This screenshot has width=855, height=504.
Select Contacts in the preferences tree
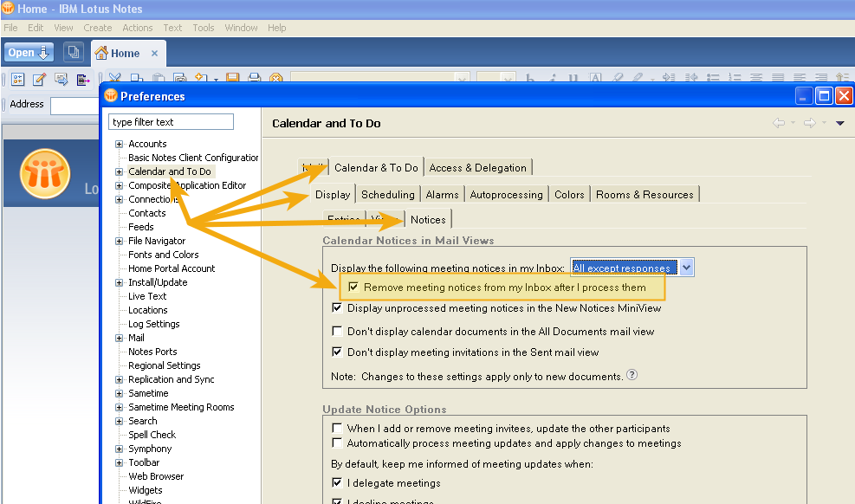[147, 213]
